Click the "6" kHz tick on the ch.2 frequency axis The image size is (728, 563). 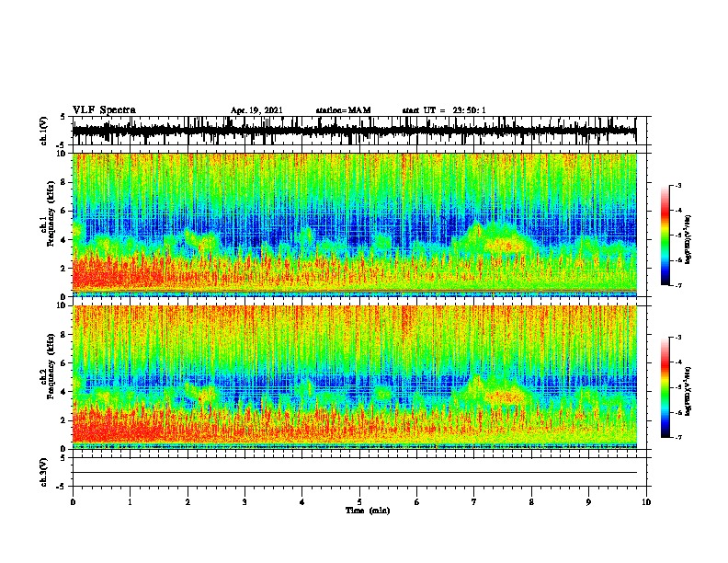(64, 362)
